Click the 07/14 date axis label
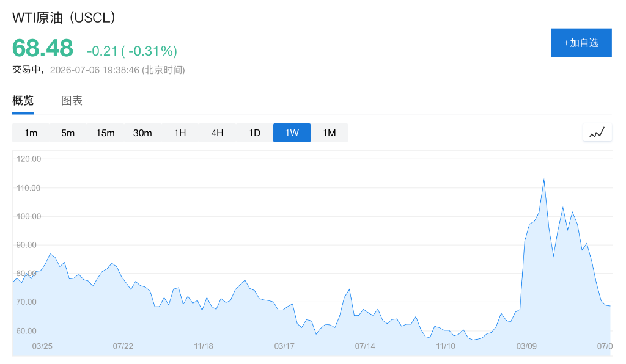This screenshot has height=364, width=626. (x=365, y=346)
